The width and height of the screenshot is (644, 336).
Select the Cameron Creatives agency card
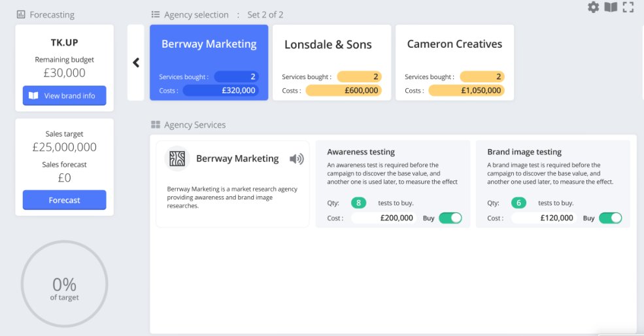(x=454, y=63)
